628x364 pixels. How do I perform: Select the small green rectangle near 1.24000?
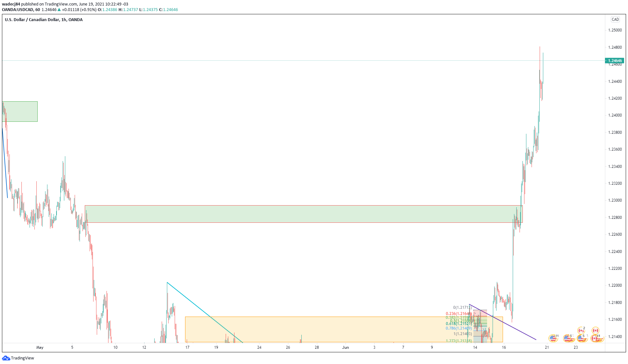pyautogui.click(x=23, y=111)
